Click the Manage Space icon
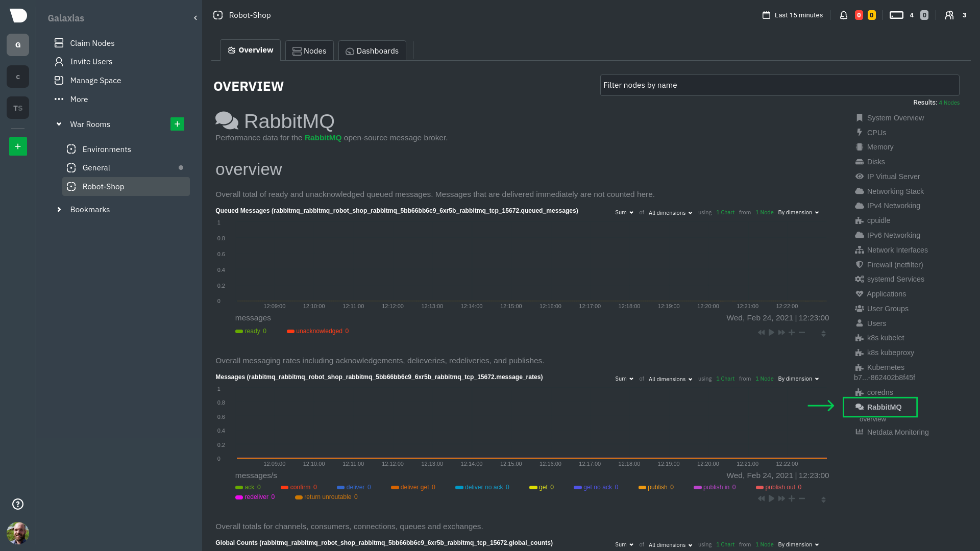The image size is (980, 551). [x=59, y=80]
